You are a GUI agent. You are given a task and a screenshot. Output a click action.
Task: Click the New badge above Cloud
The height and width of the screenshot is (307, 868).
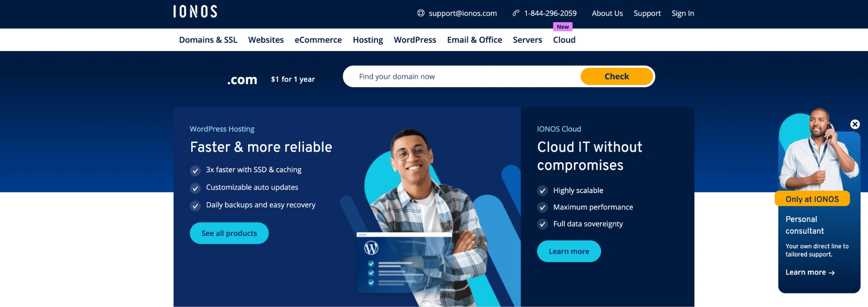[x=563, y=27]
